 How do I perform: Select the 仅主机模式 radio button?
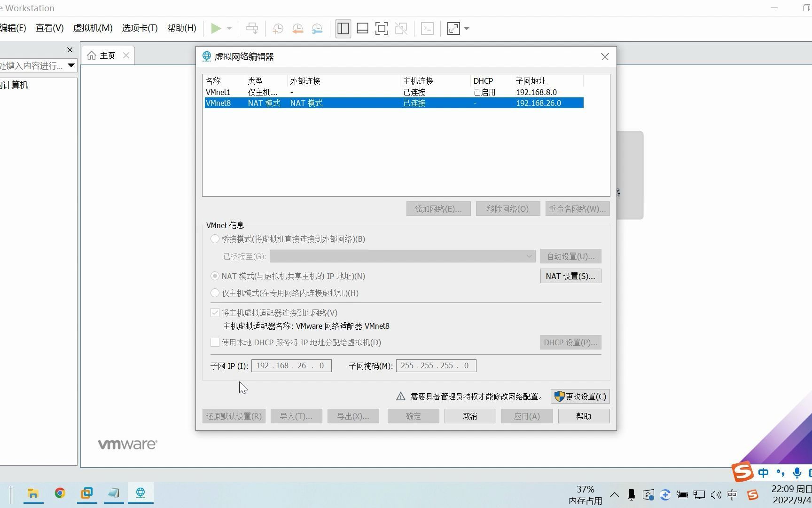click(215, 293)
